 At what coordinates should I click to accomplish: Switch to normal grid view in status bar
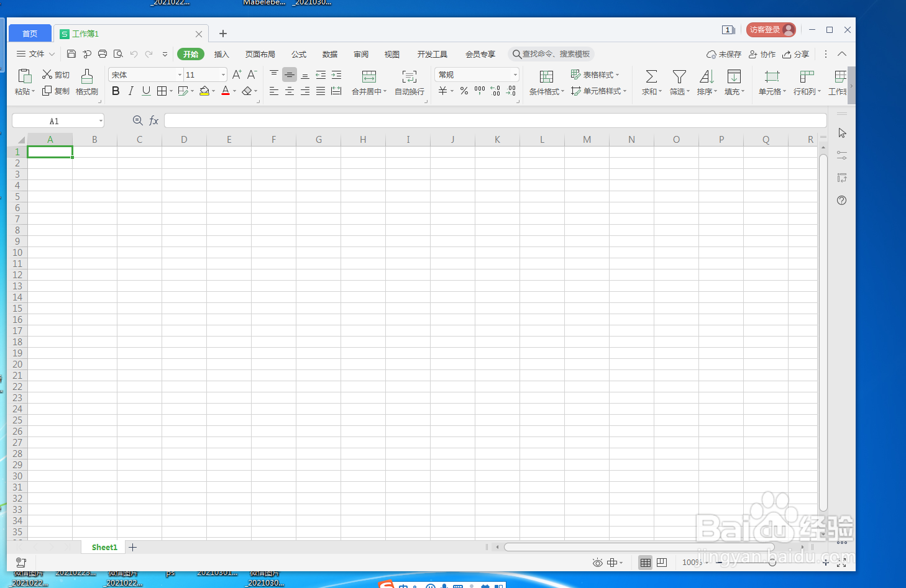(x=646, y=563)
